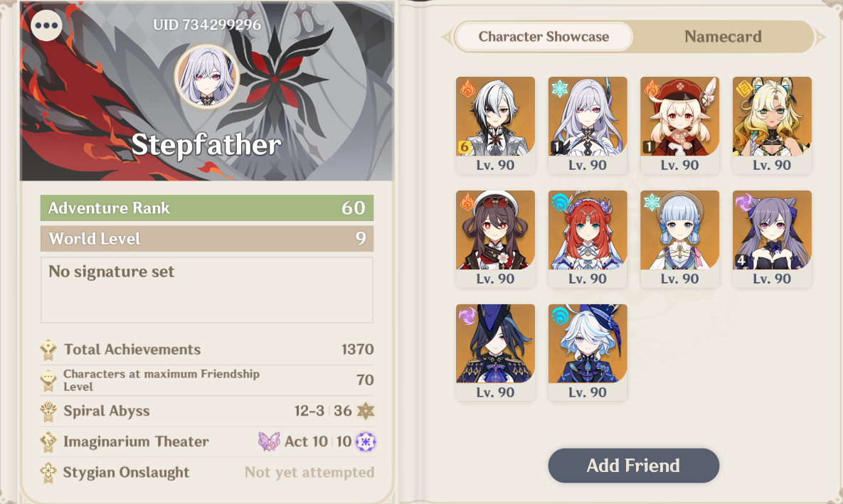Select the Electro character with constellation 4

point(771,239)
